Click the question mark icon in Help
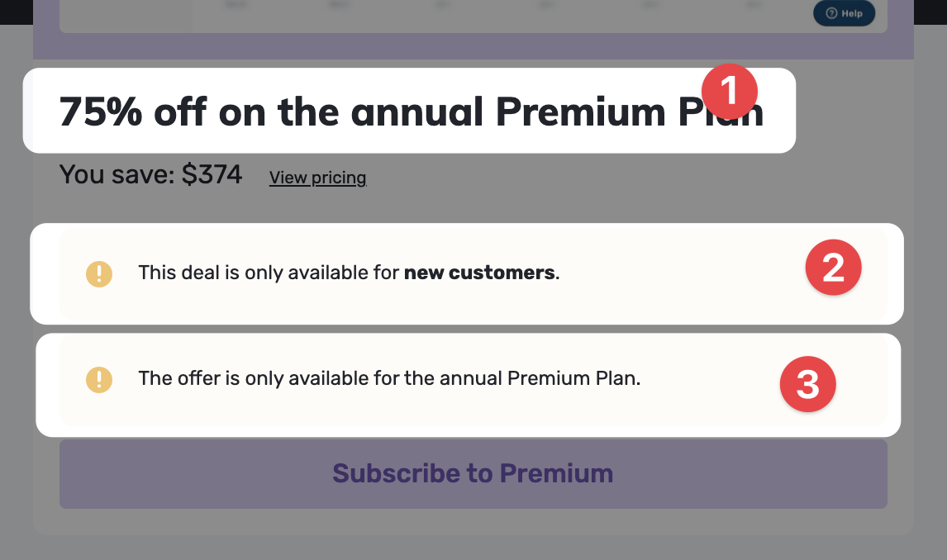 click(831, 13)
